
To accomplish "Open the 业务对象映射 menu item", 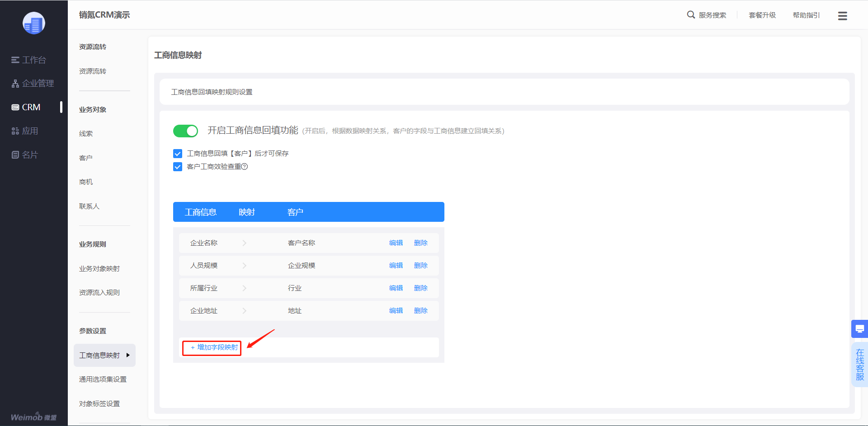I will [99, 269].
